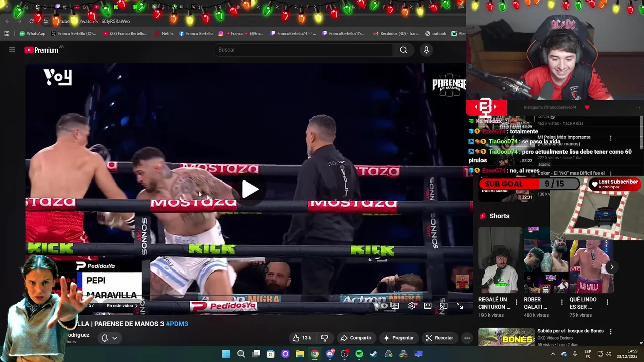
Task: Open the Chrome apps grid icon
Action: (7, 34)
